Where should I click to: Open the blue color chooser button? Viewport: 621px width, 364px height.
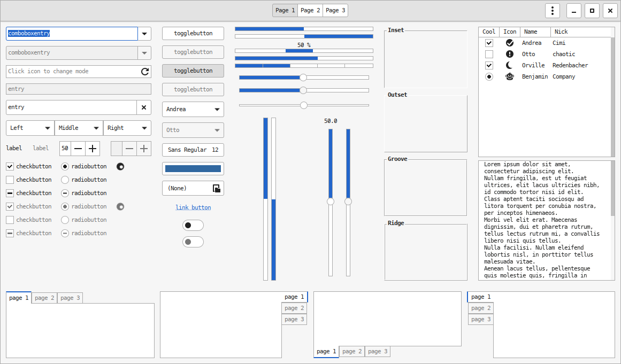click(x=193, y=168)
